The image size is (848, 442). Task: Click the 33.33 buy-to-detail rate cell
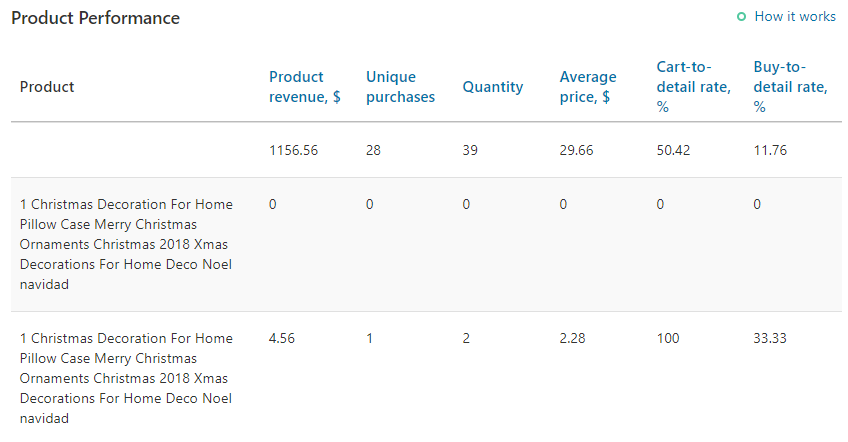770,339
